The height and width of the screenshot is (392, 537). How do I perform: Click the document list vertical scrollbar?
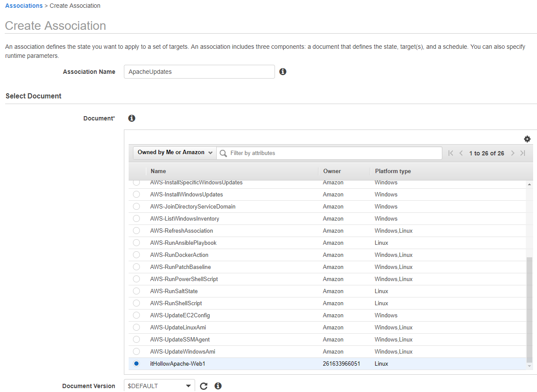[530, 309]
